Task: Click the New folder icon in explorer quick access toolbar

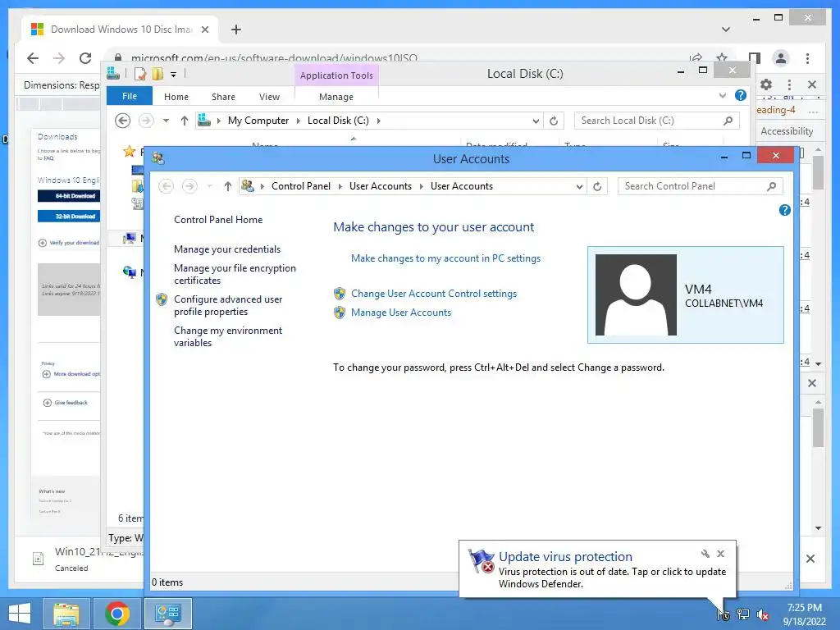Action: tap(157, 74)
